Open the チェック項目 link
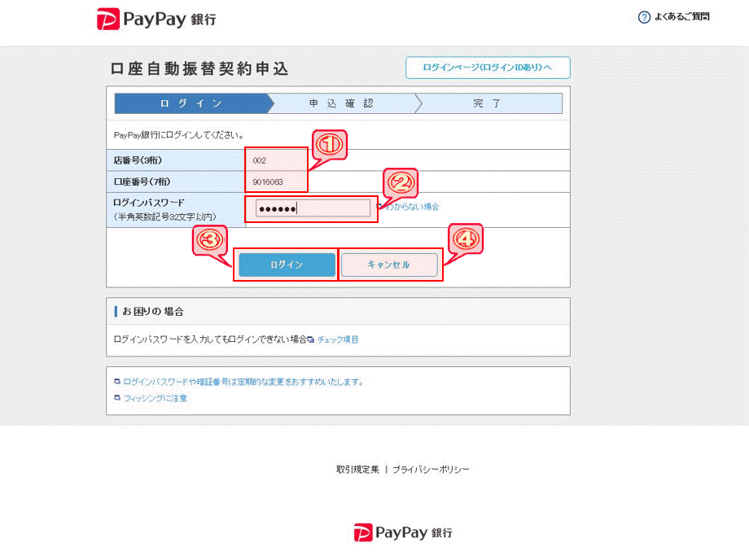Screen dimensions: 749x560 pos(337,339)
